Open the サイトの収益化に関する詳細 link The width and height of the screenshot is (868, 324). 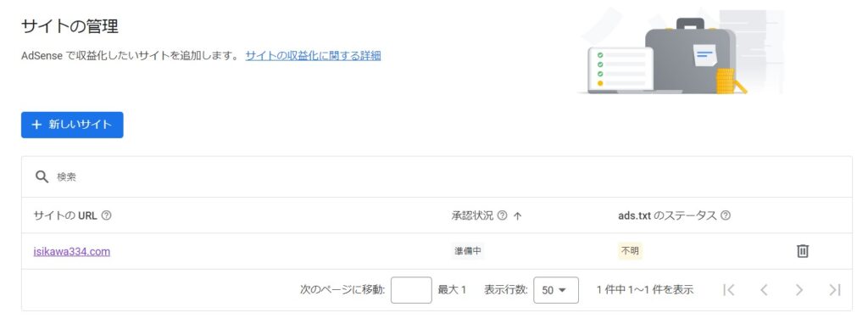314,55
